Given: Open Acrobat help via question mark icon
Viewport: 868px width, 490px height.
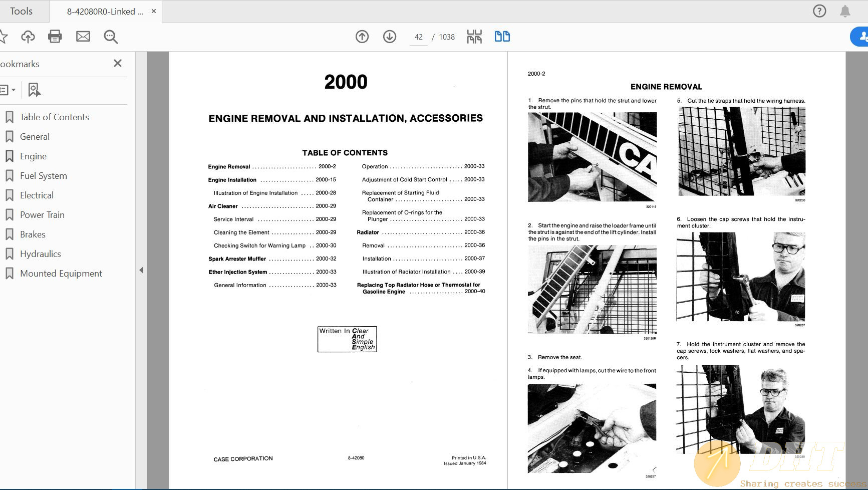Looking at the screenshot, I should click(819, 11).
